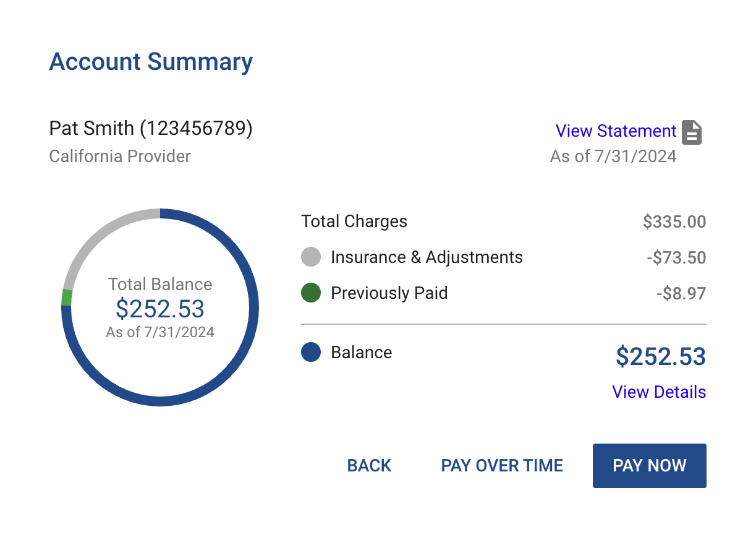Image resolution: width=756 pixels, height=537 pixels.
Task: Select the green segment of the donut chart
Action: click(66, 298)
